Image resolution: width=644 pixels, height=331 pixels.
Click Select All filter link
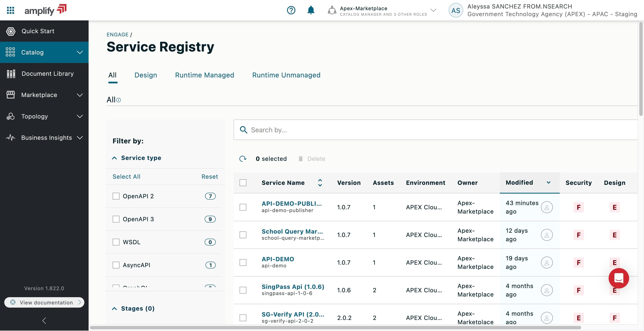[126, 177]
